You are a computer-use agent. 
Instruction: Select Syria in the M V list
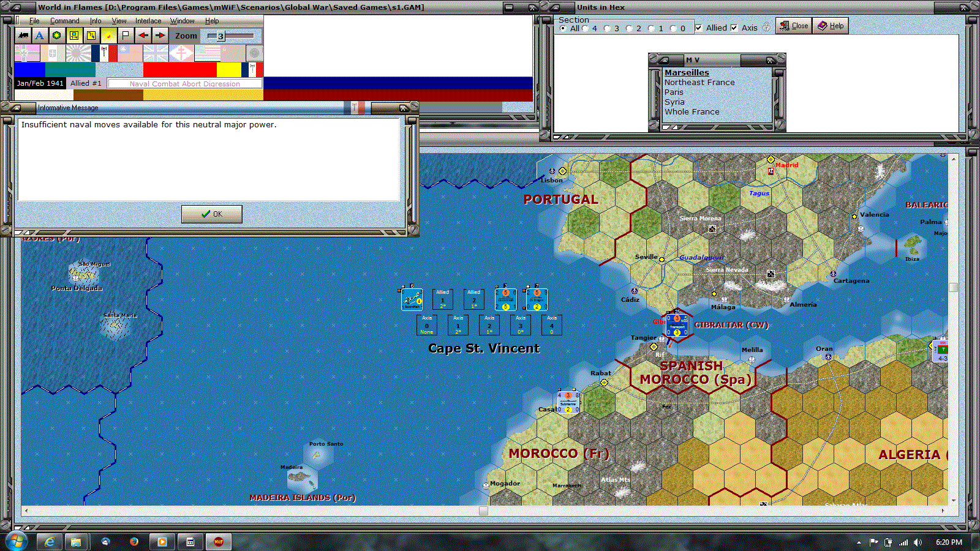coord(674,102)
